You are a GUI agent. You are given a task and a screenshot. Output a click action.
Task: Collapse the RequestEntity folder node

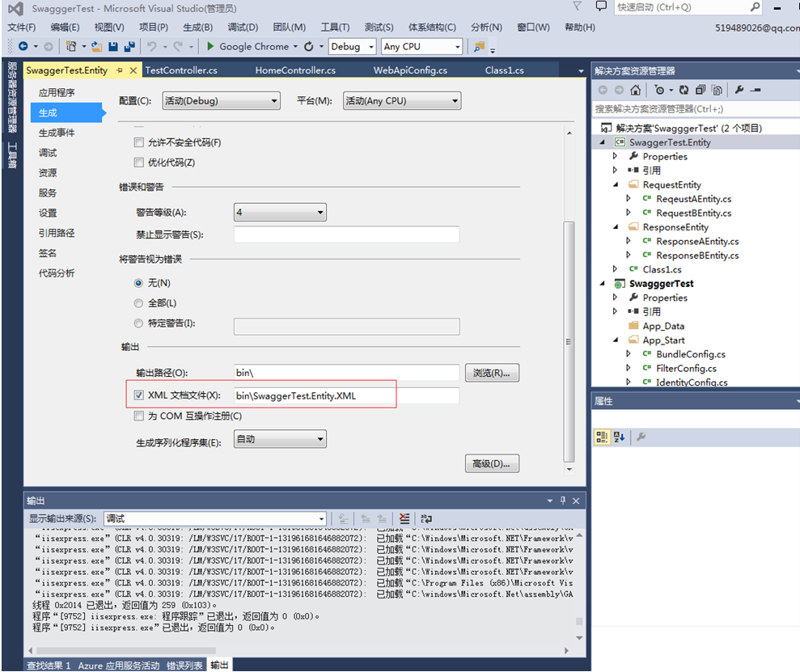point(616,185)
